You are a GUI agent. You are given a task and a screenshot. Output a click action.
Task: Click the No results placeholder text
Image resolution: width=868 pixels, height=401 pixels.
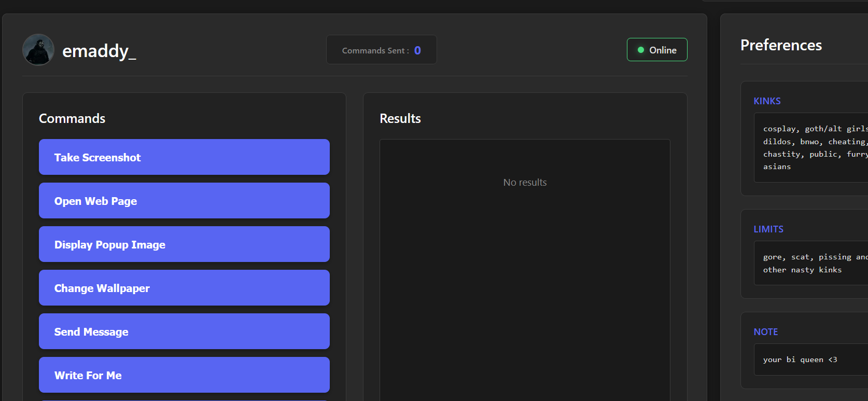point(525,183)
